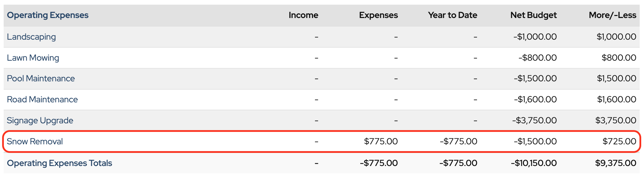Click Signage Upgrade's -$3,750.00 net budget

tap(534, 120)
